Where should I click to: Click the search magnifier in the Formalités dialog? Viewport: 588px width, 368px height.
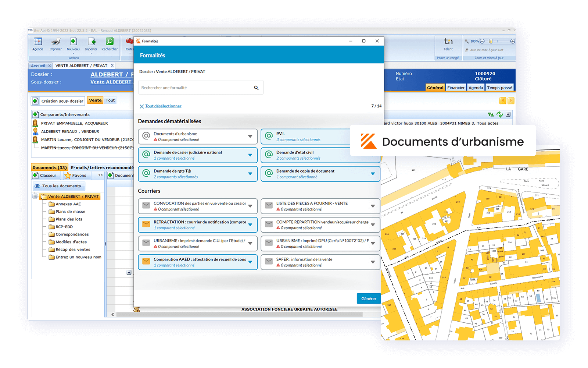coord(256,88)
